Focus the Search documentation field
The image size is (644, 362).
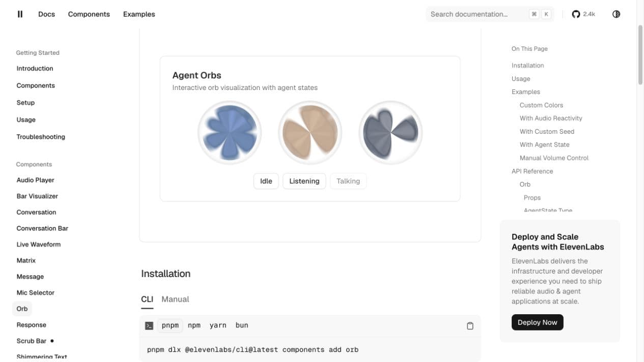click(490, 14)
